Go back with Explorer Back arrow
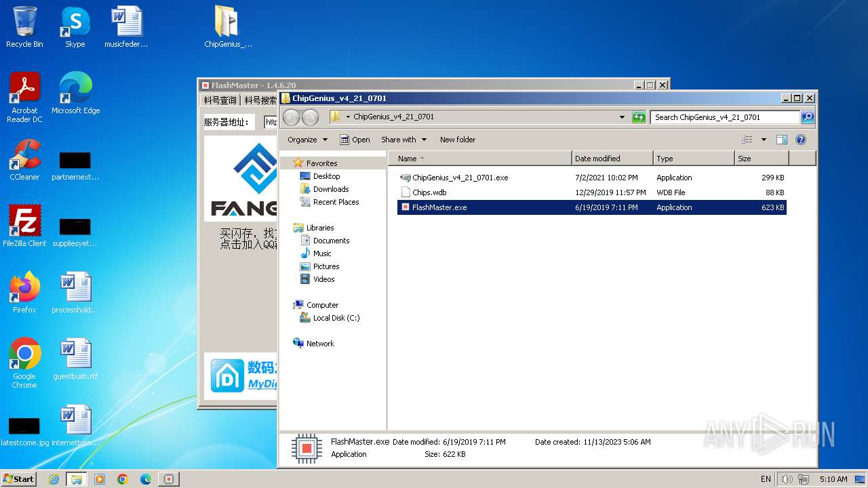 [x=291, y=117]
